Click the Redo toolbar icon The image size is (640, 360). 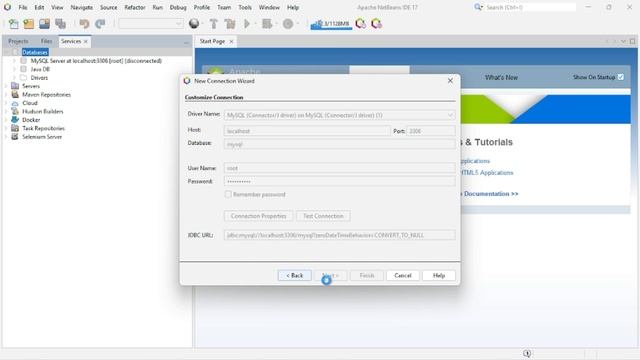[100, 24]
